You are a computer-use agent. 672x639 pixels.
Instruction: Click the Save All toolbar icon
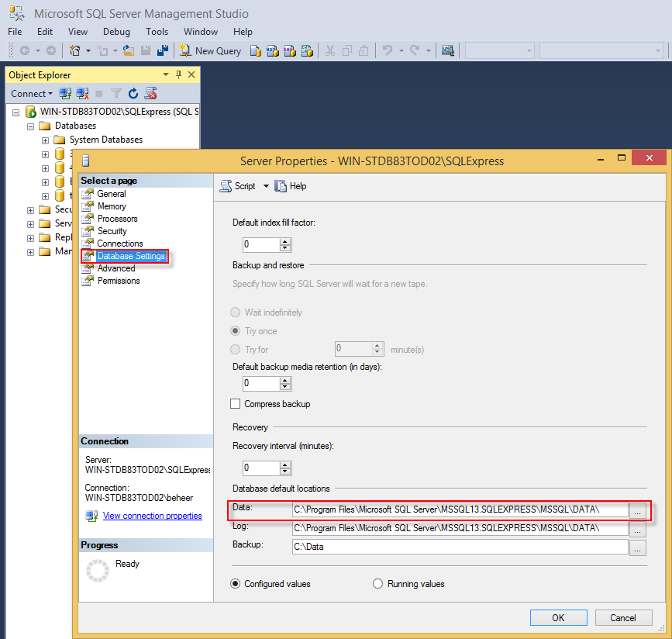[163, 50]
